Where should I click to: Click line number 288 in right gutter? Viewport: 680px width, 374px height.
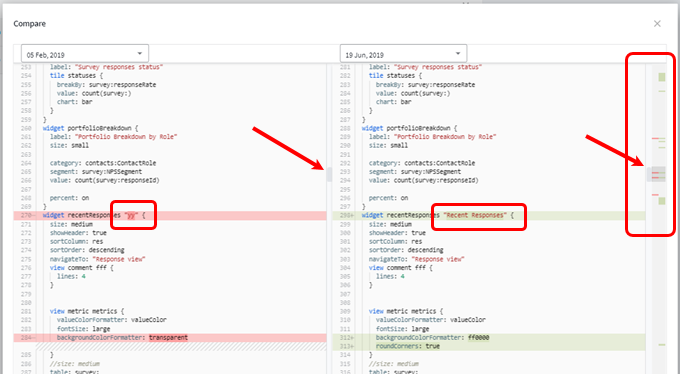(345, 128)
